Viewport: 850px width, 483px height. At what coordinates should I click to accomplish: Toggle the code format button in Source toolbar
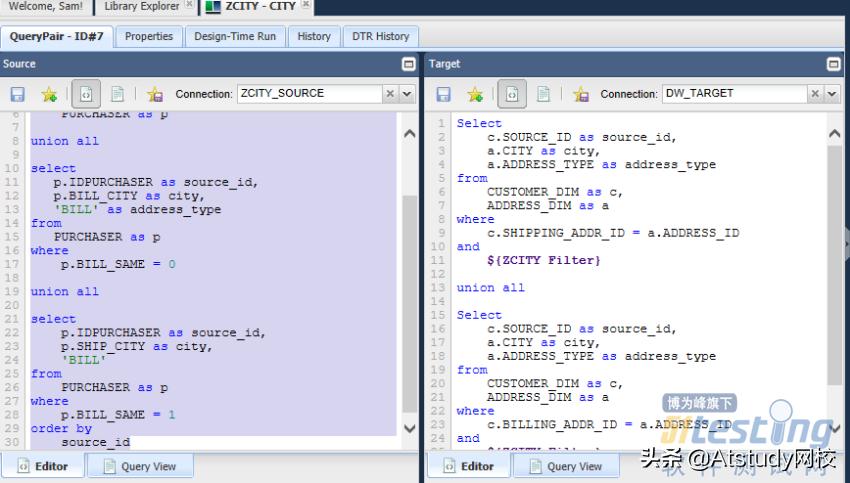click(x=85, y=94)
